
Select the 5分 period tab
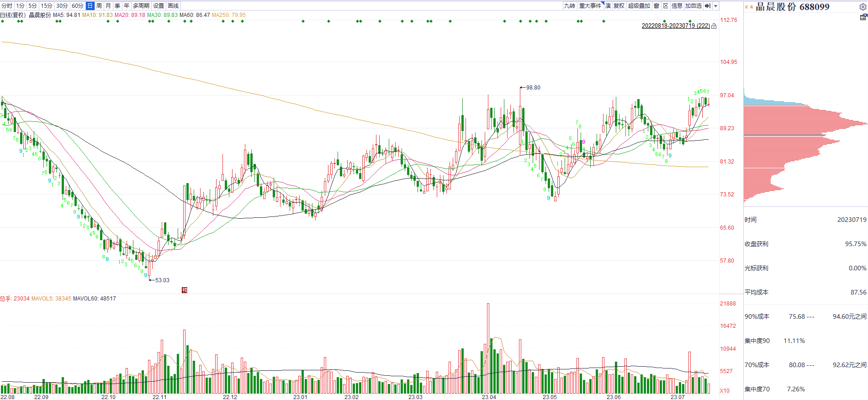pos(32,6)
